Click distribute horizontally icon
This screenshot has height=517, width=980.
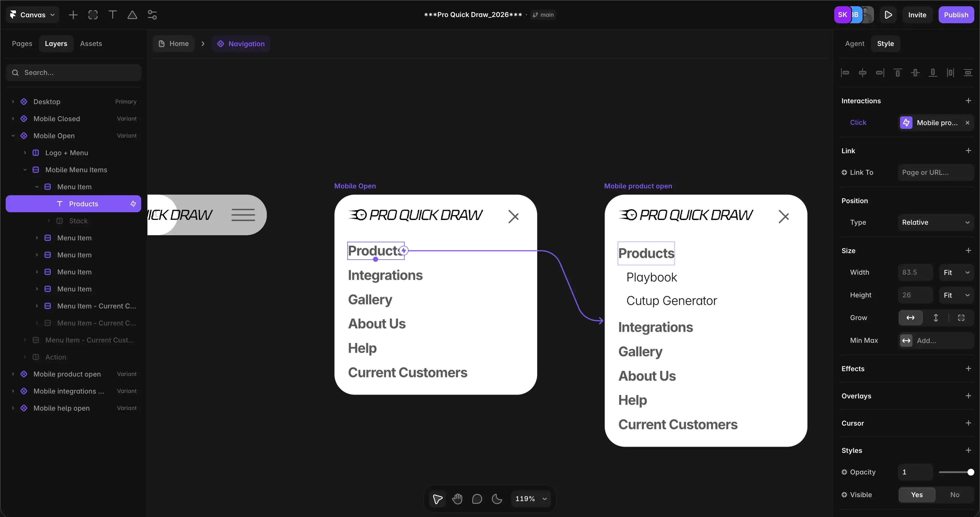(x=950, y=73)
